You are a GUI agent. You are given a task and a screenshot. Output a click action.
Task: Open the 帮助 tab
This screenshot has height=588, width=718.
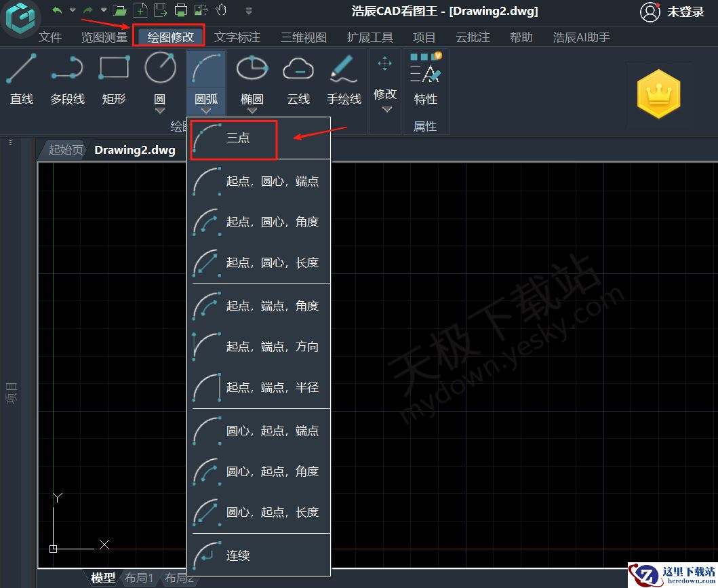coord(521,37)
